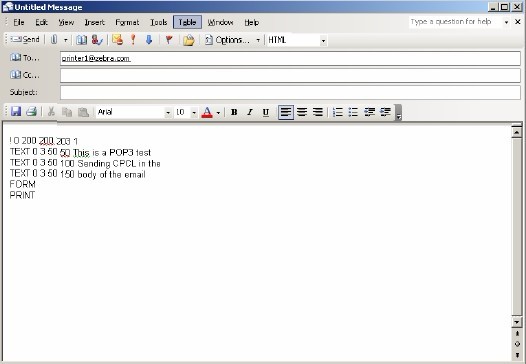Click the To field with printer1@zebra.com
Image resolution: width=526 pixels, height=364 pixels.
pyautogui.click(x=290, y=58)
